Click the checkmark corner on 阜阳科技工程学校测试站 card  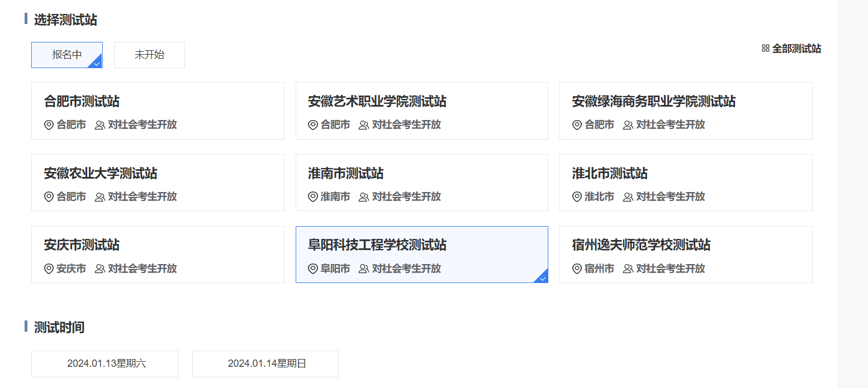pyautogui.click(x=542, y=277)
